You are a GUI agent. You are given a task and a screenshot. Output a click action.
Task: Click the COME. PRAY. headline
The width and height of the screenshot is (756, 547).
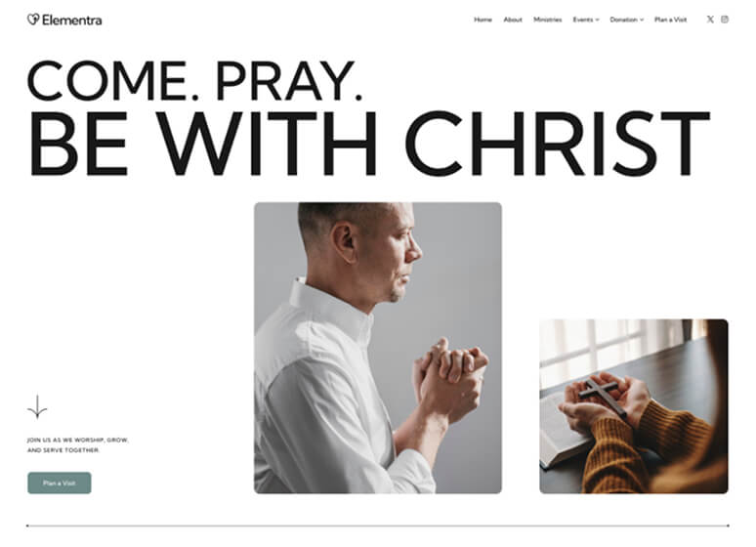click(194, 80)
